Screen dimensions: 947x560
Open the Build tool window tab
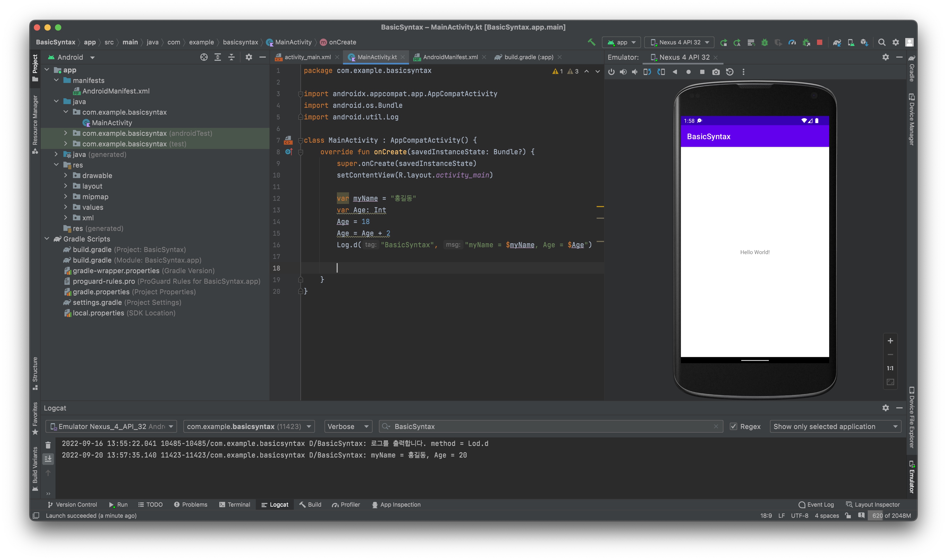[x=310, y=505]
